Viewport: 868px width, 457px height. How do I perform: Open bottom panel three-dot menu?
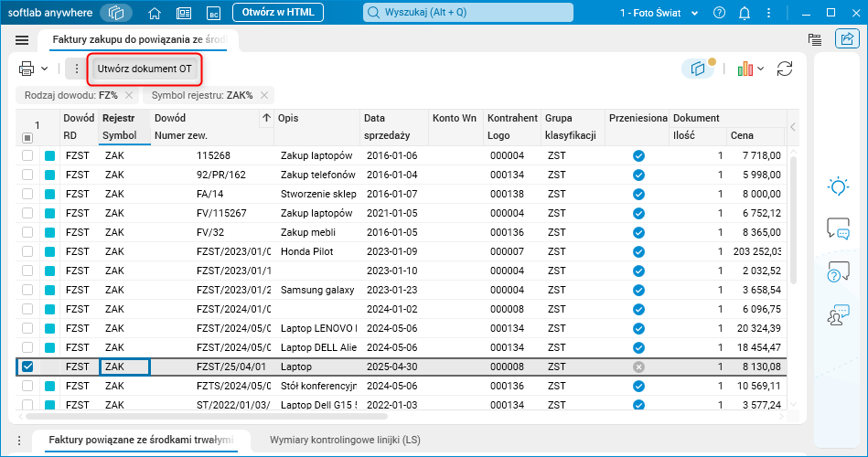(19, 441)
